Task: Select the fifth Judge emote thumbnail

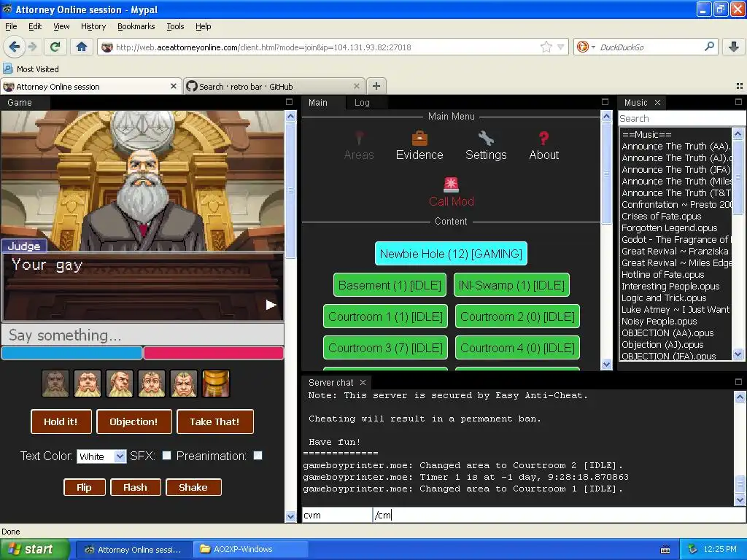Action: (x=184, y=384)
